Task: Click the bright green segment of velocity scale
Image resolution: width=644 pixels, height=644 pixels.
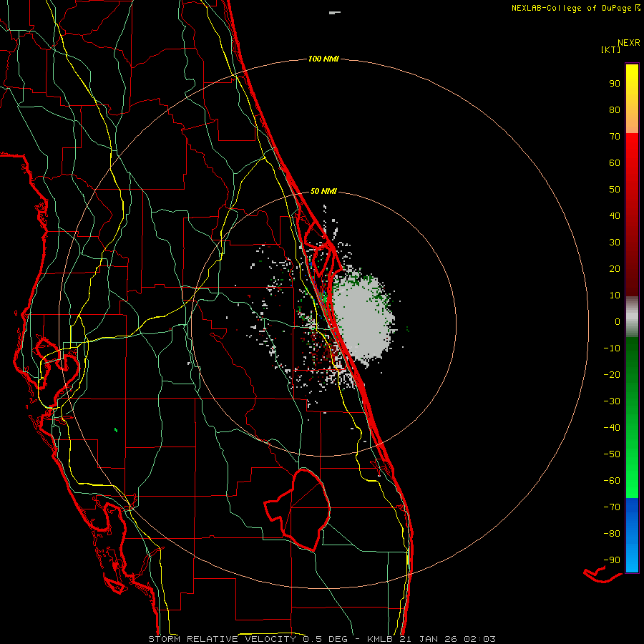Action: click(x=632, y=472)
